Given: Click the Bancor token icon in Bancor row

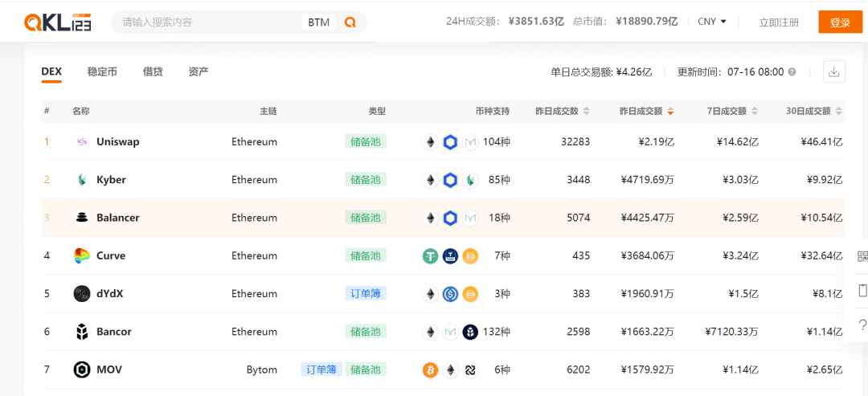Looking at the screenshot, I should [x=470, y=332].
